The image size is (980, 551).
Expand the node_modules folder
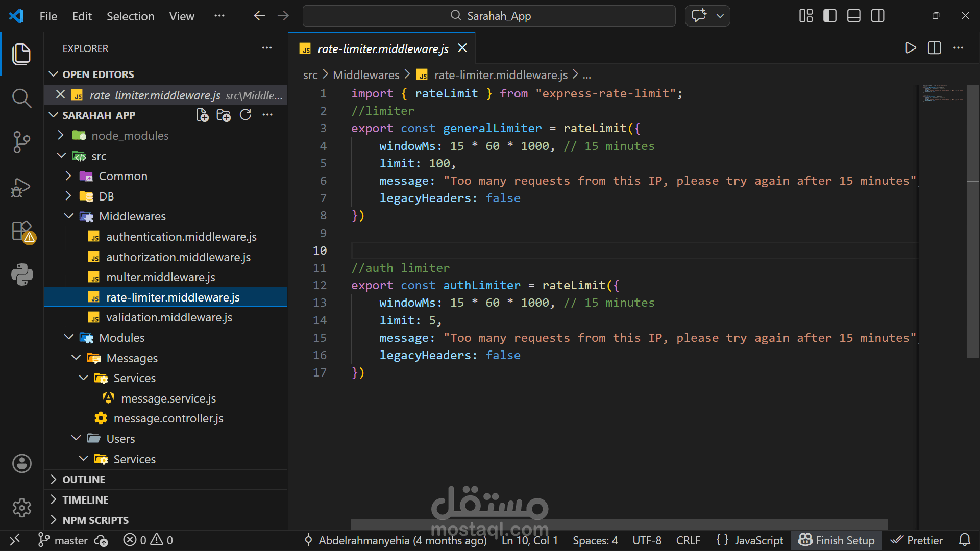click(130, 136)
